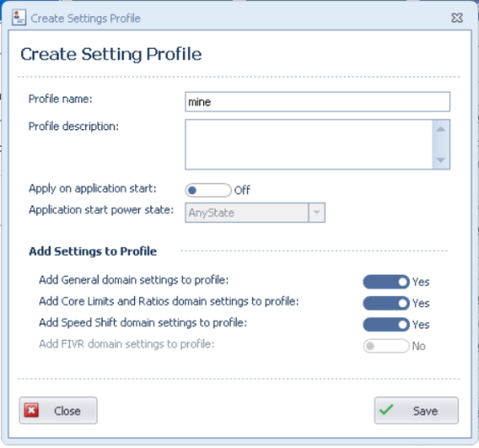Close dialog with title bar X icon
479x448 pixels.
coord(457,18)
